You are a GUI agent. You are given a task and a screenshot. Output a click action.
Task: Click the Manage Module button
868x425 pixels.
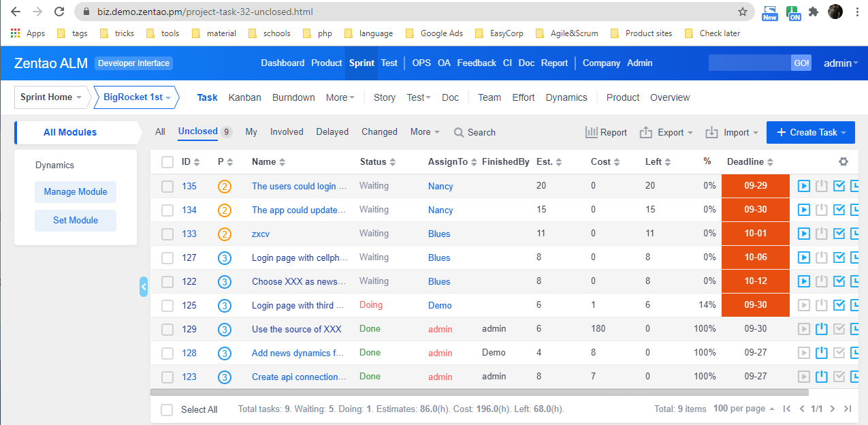[x=76, y=192]
